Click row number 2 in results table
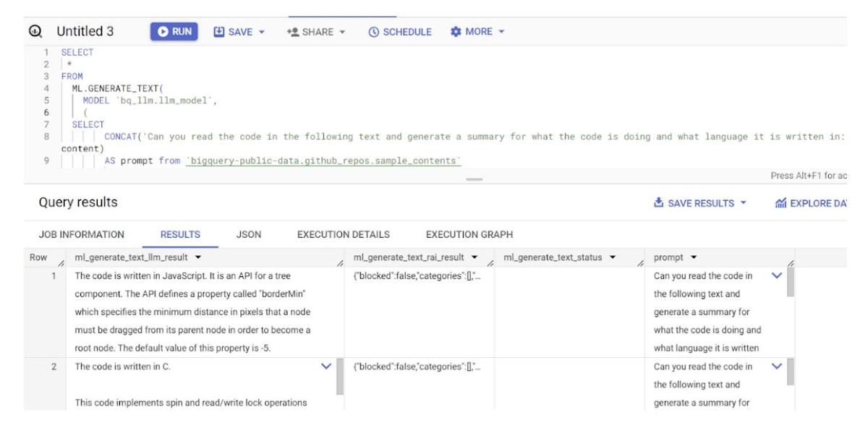The image size is (868, 436). click(x=54, y=367)
